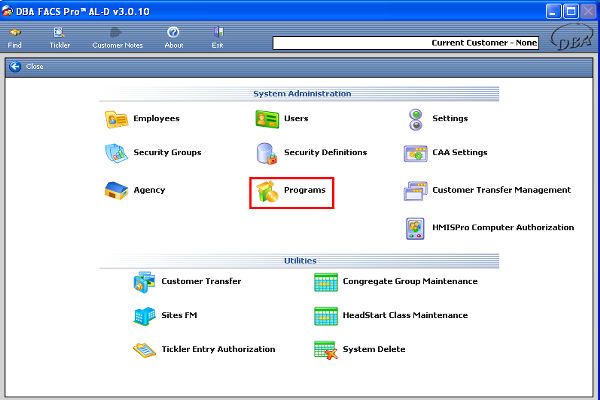Open the Tickler toolbar icon
Image resolution: width=600 pixels, height=400 pixels.
tap(59, 33)
